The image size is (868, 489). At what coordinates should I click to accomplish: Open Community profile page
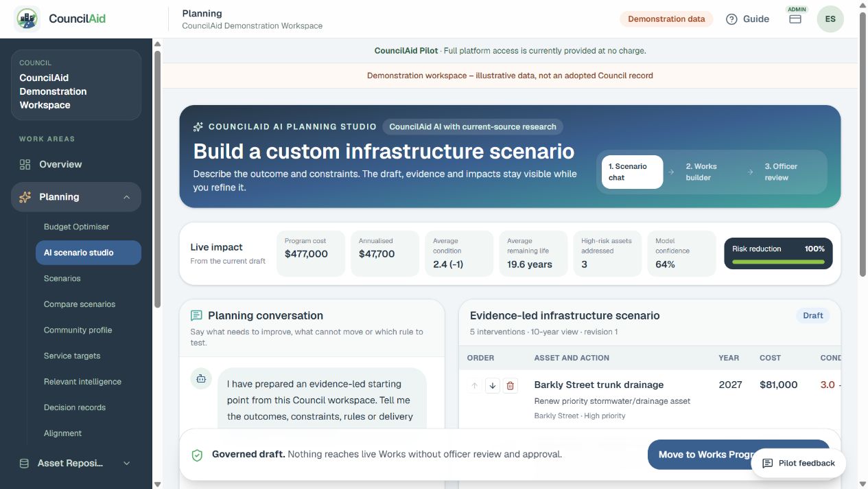click(x=89, y=330)
